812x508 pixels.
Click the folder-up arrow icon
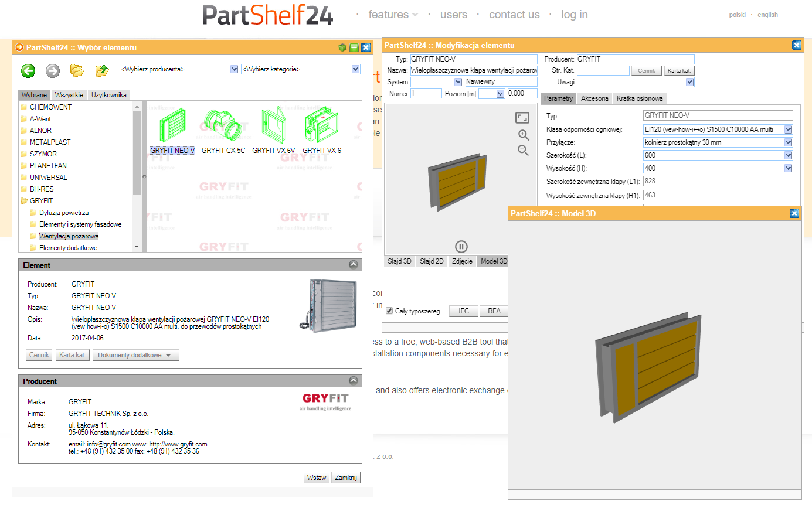coord(102,71)
